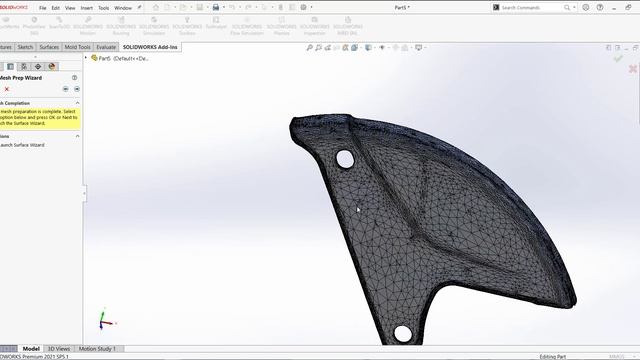Toggle the SOLIDWORKS Plastics add-in
Screen dimensions: 640x360
coord(282,26)
